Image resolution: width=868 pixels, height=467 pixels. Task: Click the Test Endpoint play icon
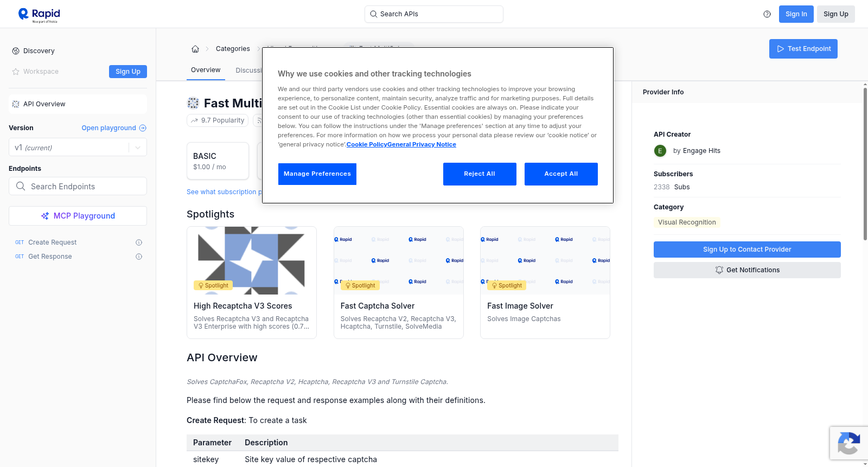(x=781, y=49)
